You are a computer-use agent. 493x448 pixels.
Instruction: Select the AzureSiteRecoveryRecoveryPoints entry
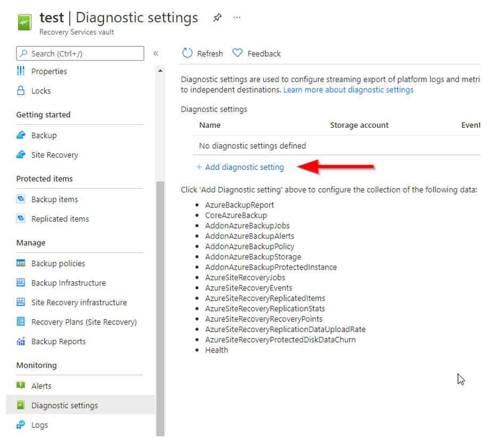[264, 319]
